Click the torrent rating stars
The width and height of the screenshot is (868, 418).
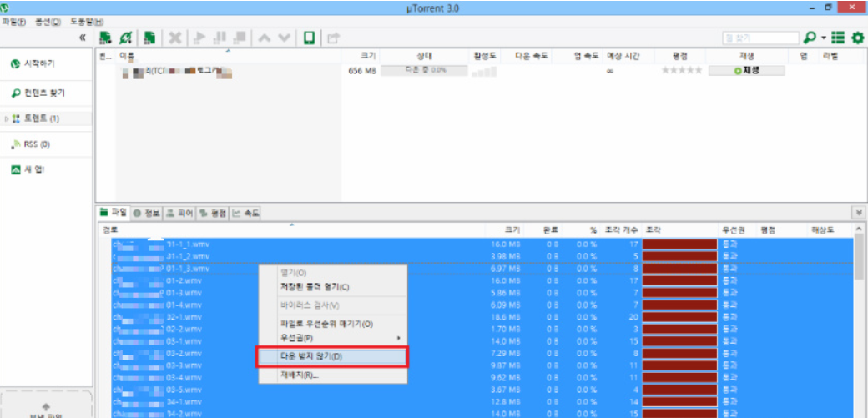[680, 71]
